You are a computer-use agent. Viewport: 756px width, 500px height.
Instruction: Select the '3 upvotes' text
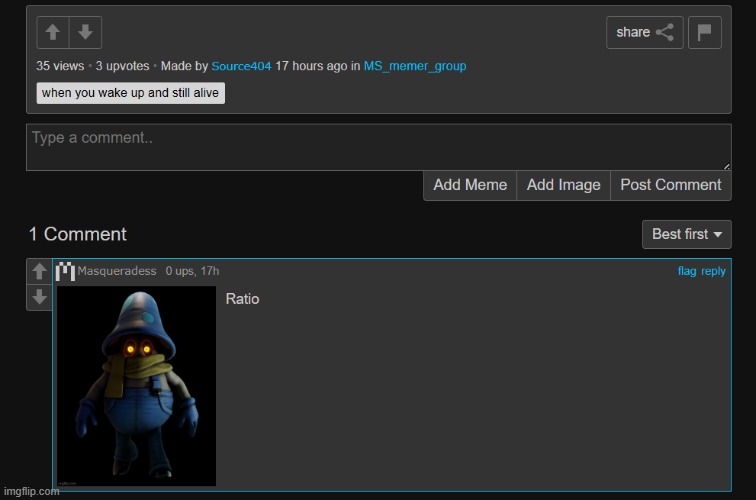(x=122, y=66)
